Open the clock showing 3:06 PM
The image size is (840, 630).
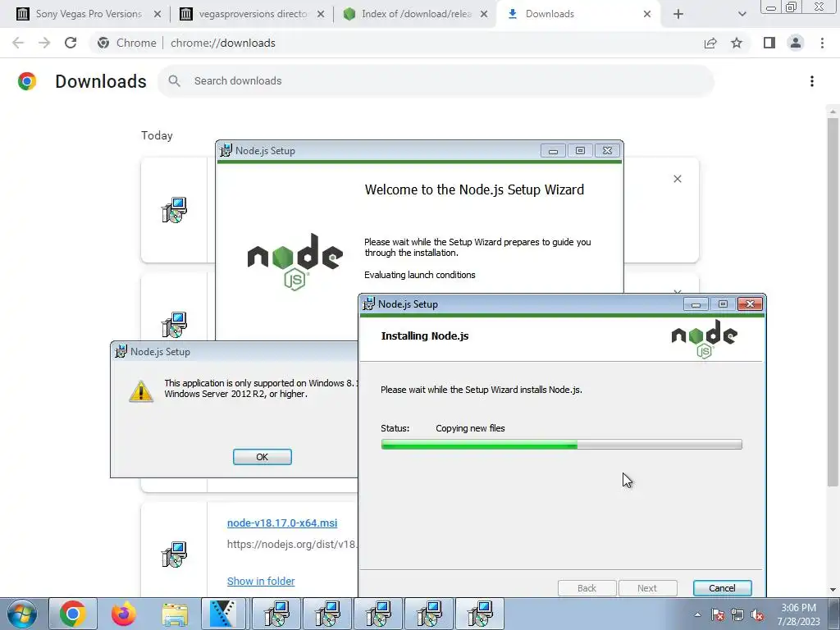[x=798, y=614]
